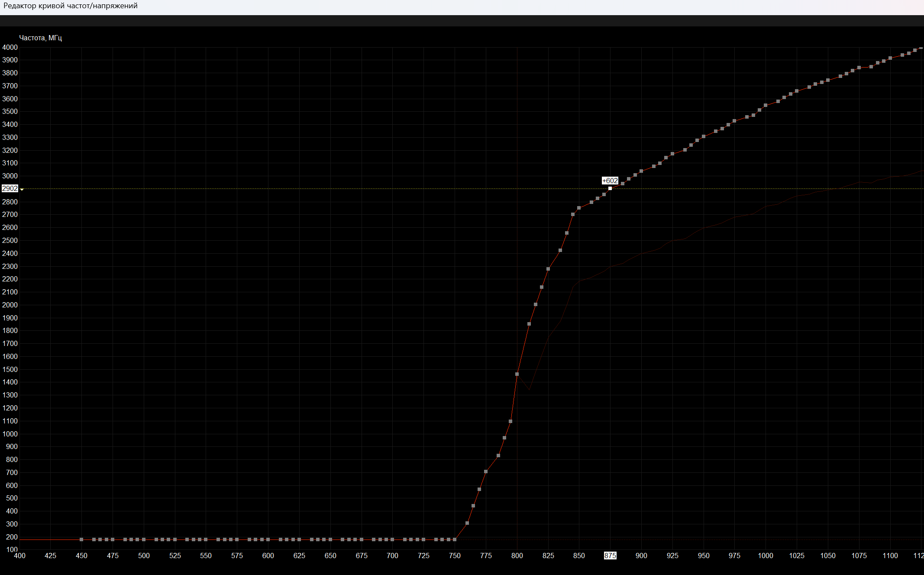
Task: Click the small yellow arrow marker beside 2902
Action: 22,189
